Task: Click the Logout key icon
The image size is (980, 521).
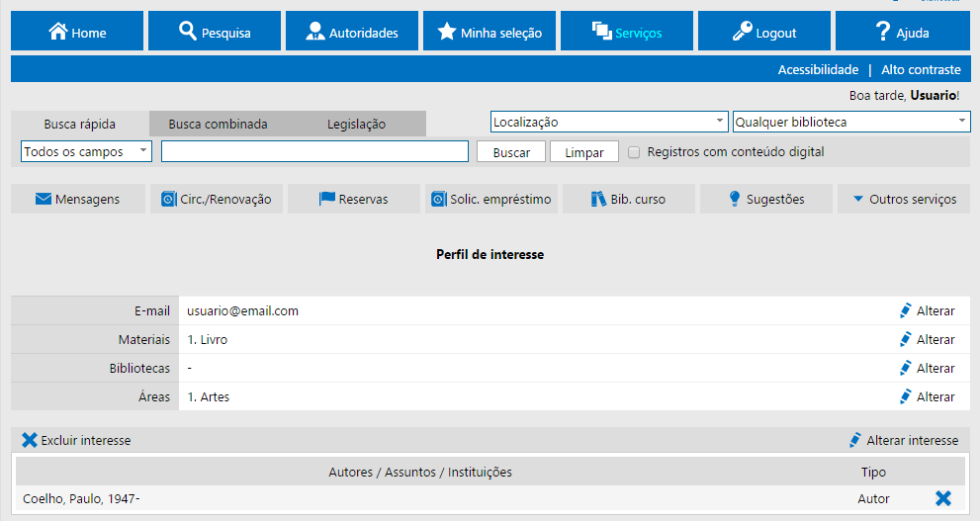Action: pos(743,31)
